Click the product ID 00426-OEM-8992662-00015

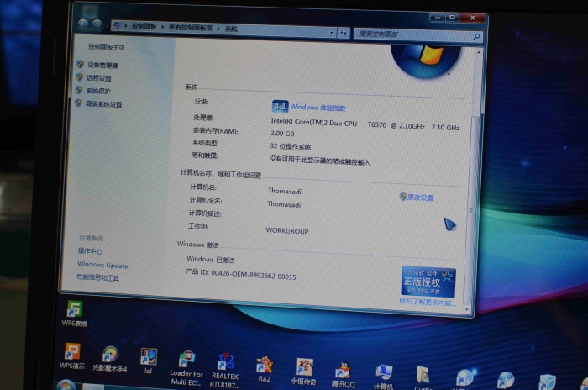pos(254,276)
